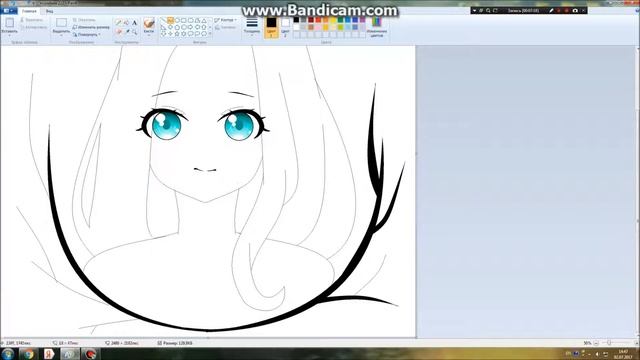
Task: Select the Magnifier tool
Action: point(134,31)
